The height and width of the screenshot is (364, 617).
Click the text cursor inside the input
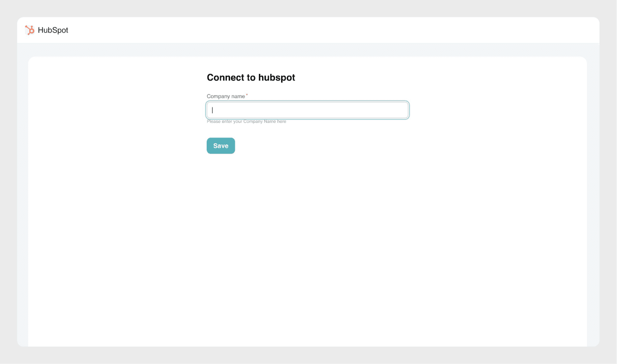[212, 110]
